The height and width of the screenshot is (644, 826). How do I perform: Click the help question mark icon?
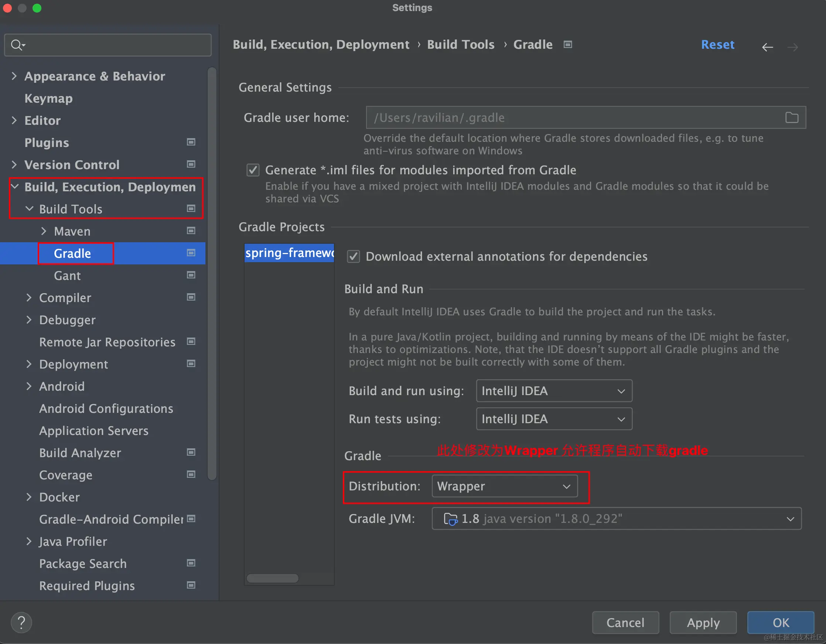point(21,622)
